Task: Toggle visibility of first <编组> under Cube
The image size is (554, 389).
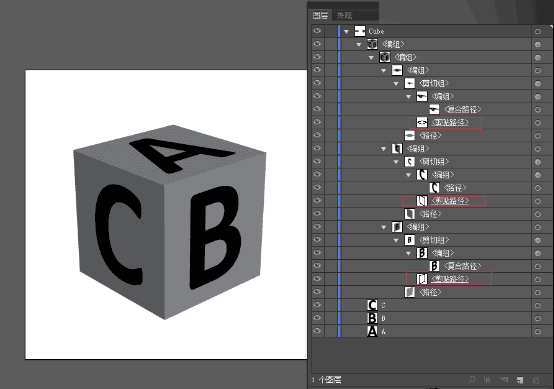Action: click(x=317, y=44)
